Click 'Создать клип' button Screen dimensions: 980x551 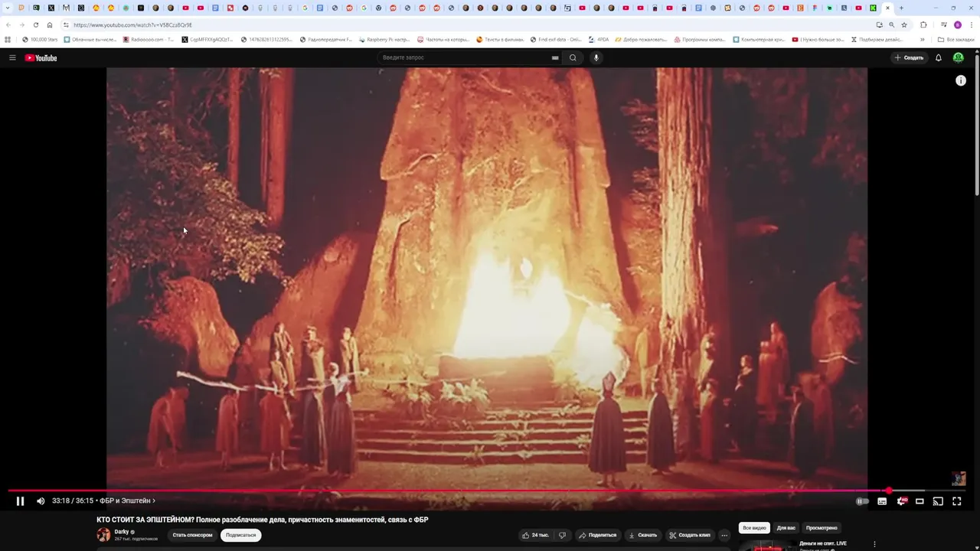pyautogui.click(x=690, y=535)
